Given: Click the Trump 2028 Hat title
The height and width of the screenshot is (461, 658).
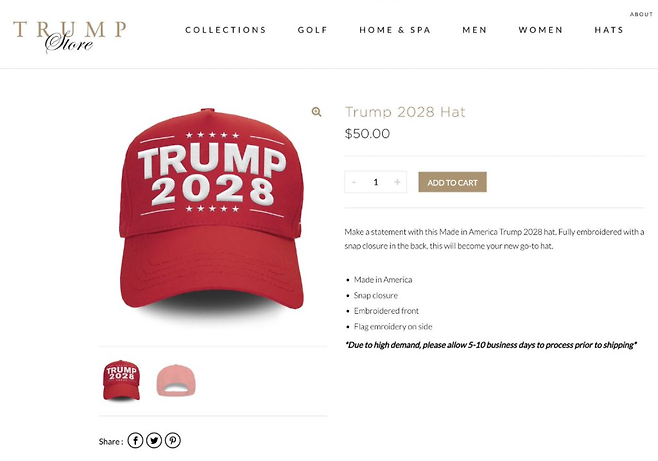Looking at the screenshot, I should [x=405, y=112].
